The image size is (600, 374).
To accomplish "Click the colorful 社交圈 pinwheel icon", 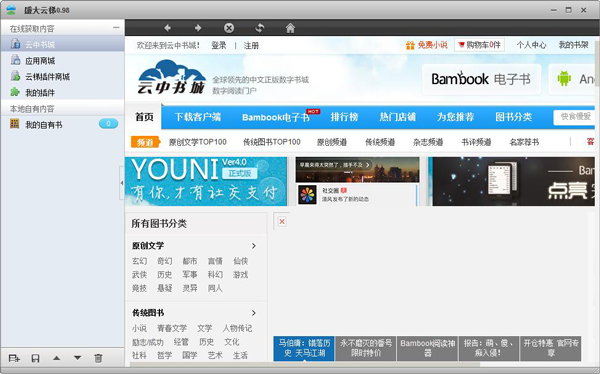I will point(307,195).
